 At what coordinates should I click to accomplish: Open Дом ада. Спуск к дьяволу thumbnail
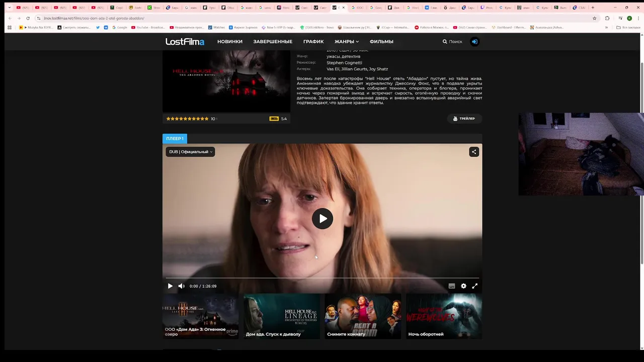pos(282,316)
